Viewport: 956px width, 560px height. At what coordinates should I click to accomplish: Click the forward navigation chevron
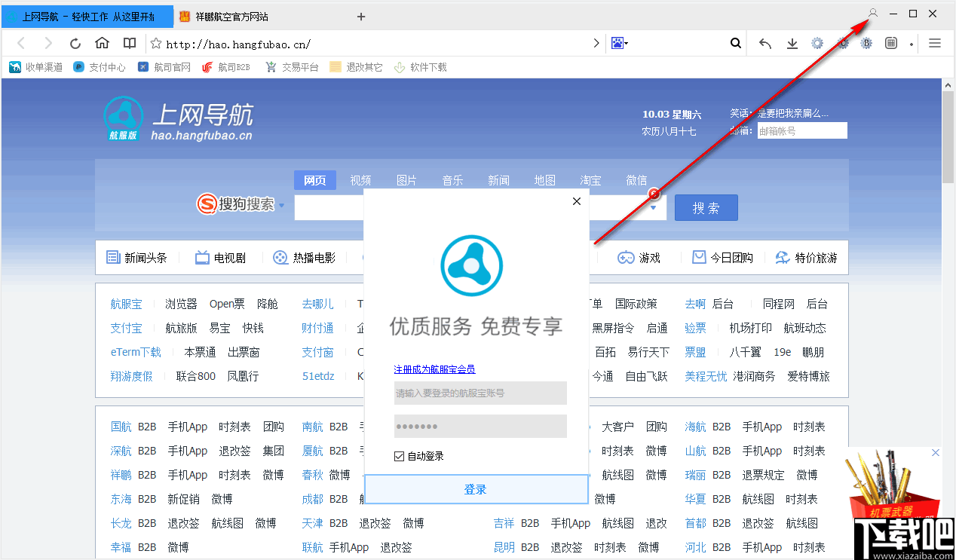[x=596, y=43]
